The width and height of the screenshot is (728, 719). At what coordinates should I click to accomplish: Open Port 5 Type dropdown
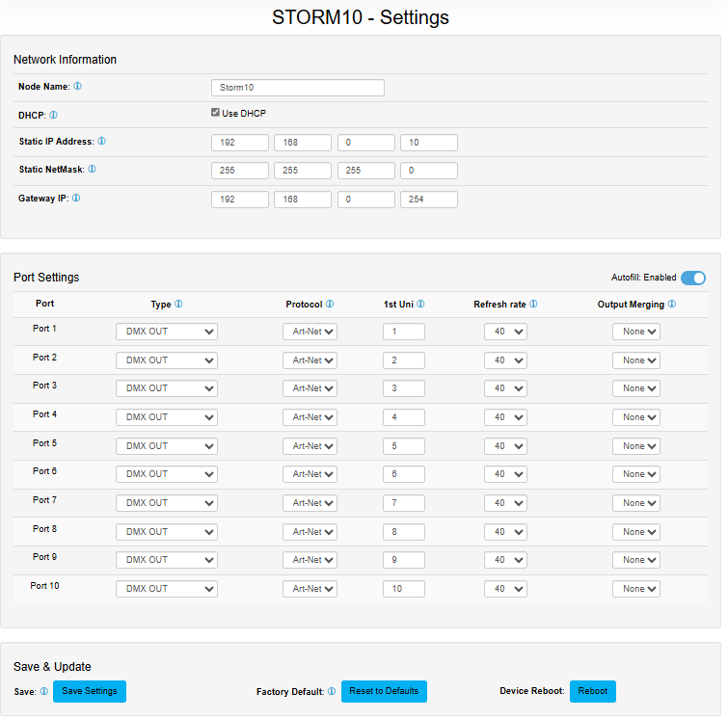tap(167, 446)
